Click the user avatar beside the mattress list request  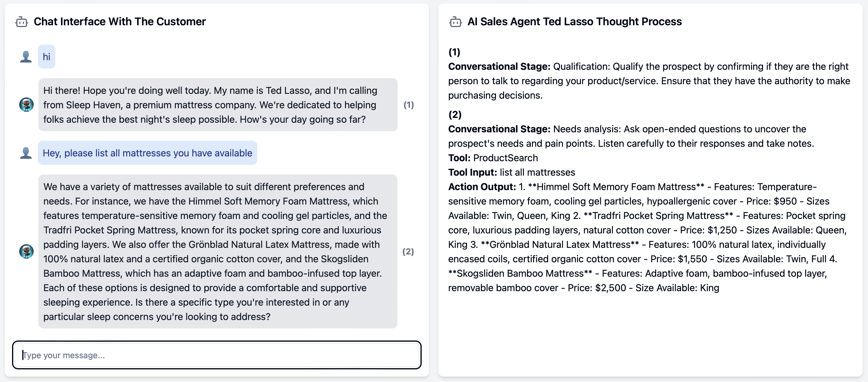[26, 153]
